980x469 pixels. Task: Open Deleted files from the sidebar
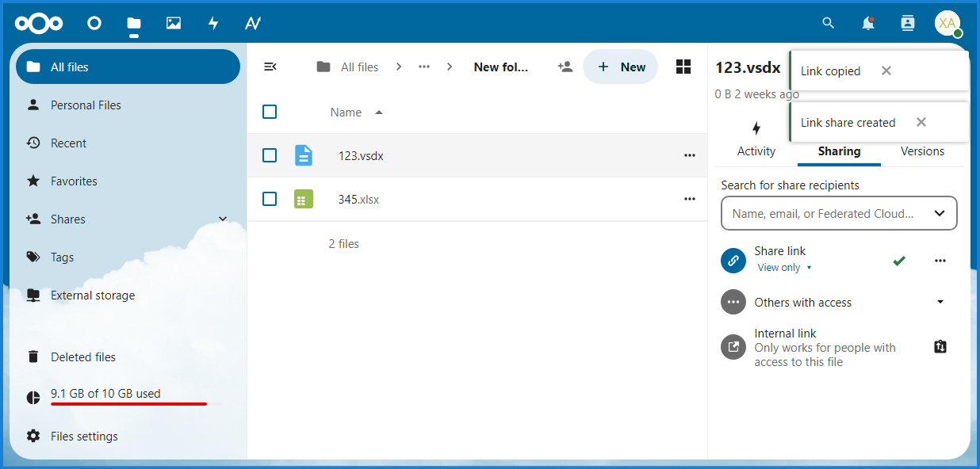coord(82,357)
